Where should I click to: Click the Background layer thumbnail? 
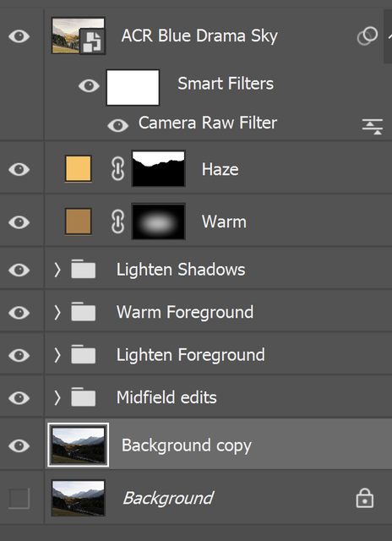click(78, 498)
